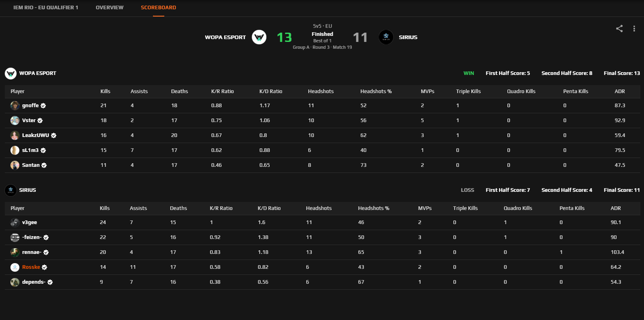The image size is (644, 320).
Task: Click verified badge next to Rosske
Action: 45,267
